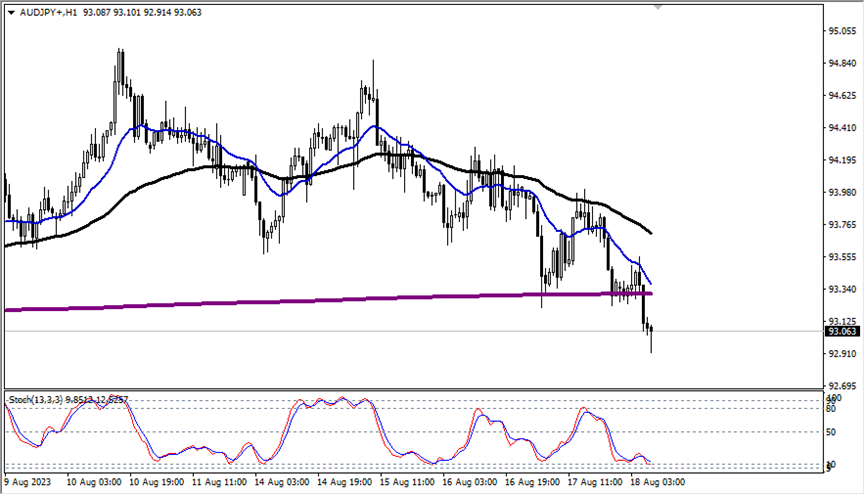Click the 17 Aug 11:00 time label
The width and height of the screenshot is (865, 495).
(594, 482)
